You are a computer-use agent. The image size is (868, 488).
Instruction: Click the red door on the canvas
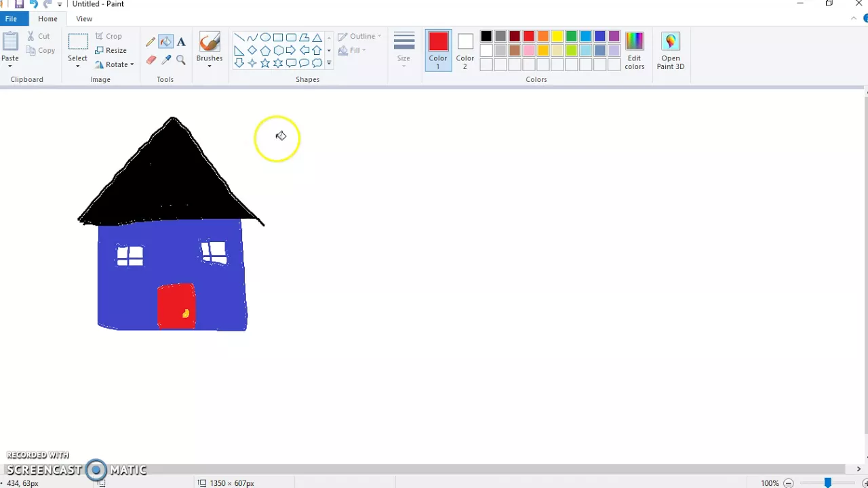click(x=176, y=307)
